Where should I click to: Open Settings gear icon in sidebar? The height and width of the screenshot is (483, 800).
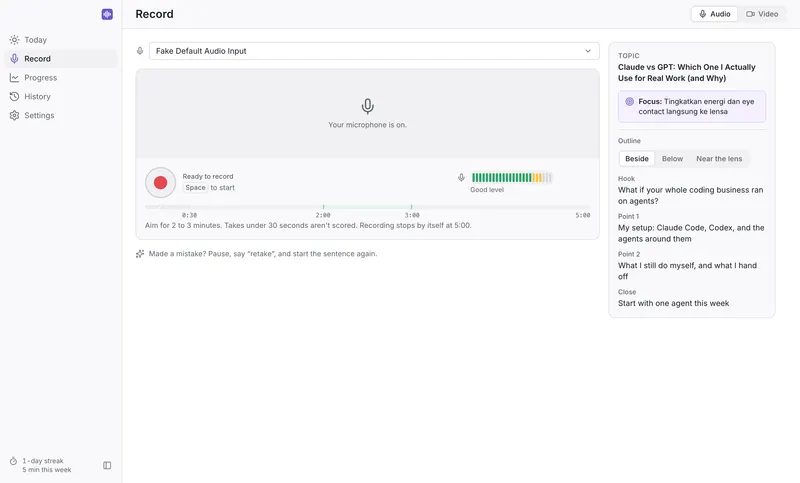click(x=14, y=115)
